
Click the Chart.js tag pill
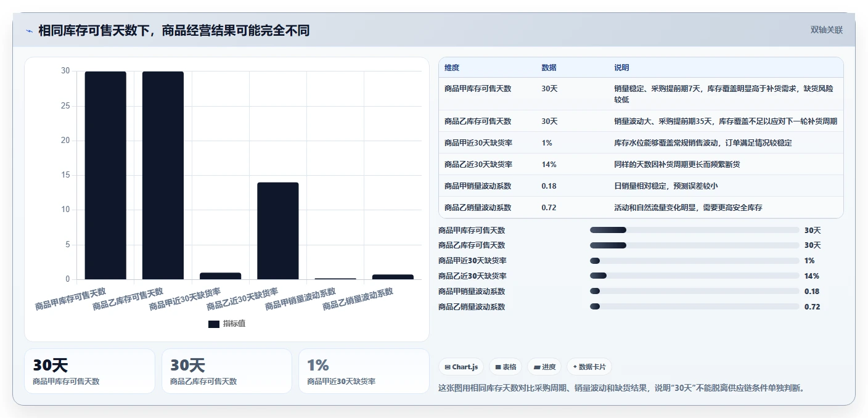click(461, 367)
